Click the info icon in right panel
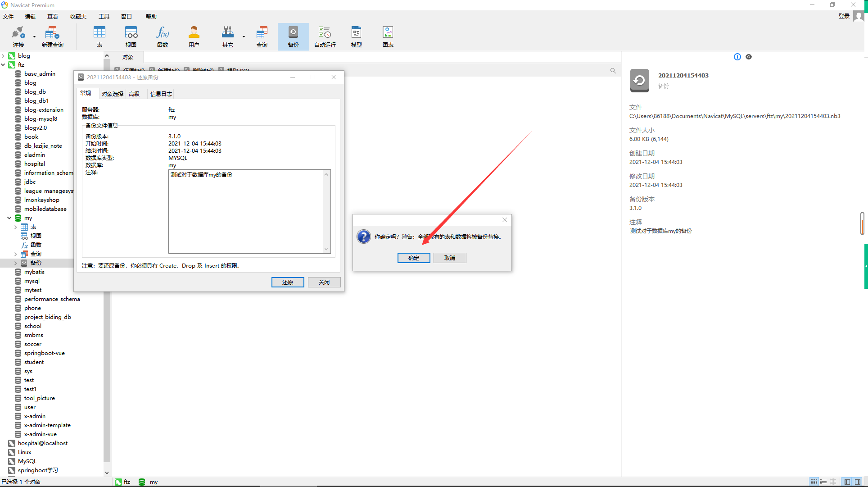868x487 pixels. tap(737, 57)
